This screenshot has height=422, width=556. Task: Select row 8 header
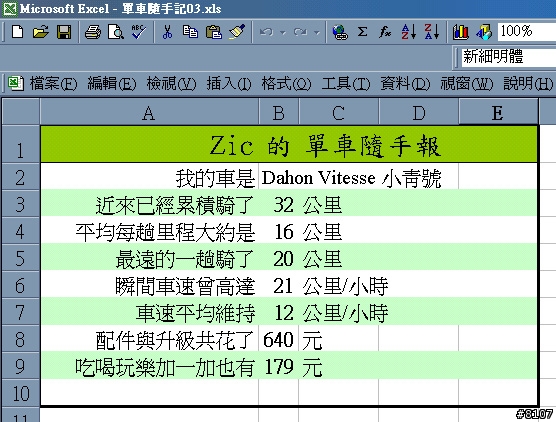click(21, 338)
